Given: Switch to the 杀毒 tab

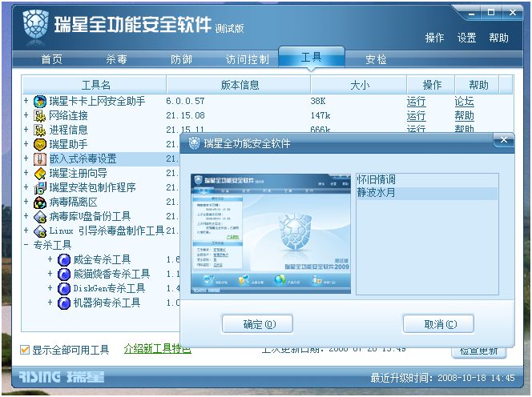Looking at the screenshot, I should click(x=116, y=60).
